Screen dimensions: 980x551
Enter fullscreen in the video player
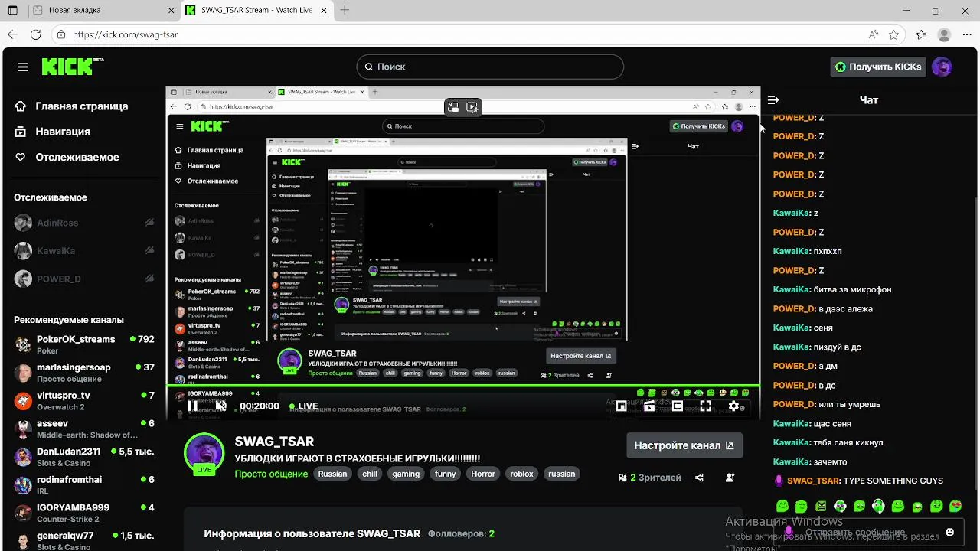(705, 406)
